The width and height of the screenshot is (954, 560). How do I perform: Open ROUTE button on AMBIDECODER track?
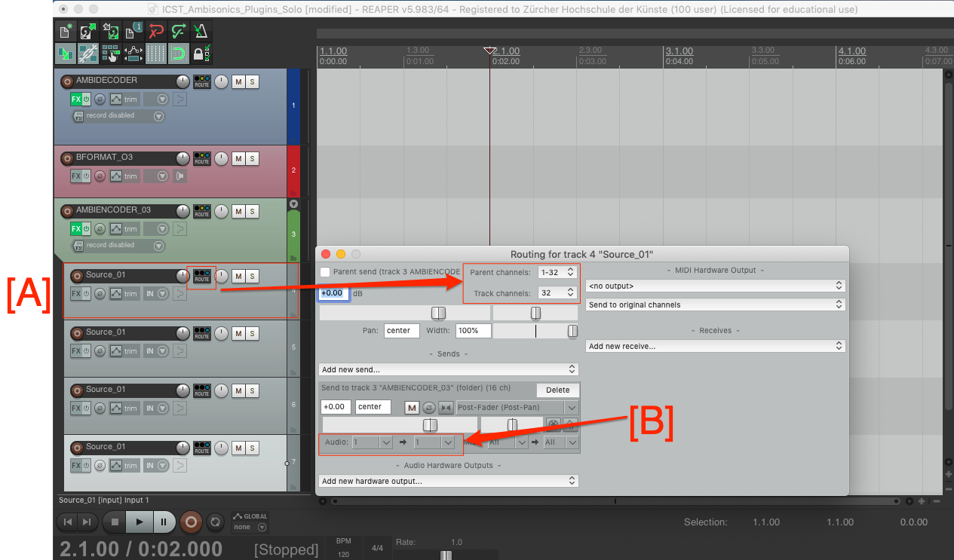pyautogui.click(x=201, y=82)
